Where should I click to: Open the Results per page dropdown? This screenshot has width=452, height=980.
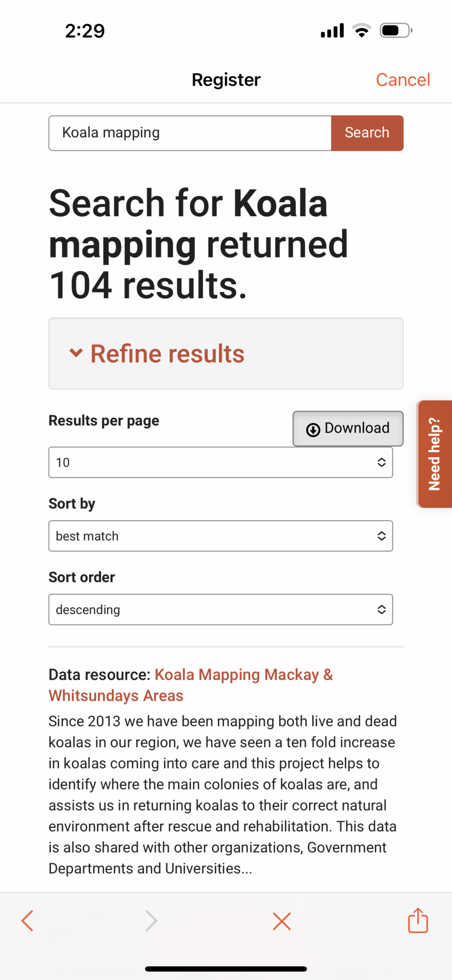[x=220, y=462]
